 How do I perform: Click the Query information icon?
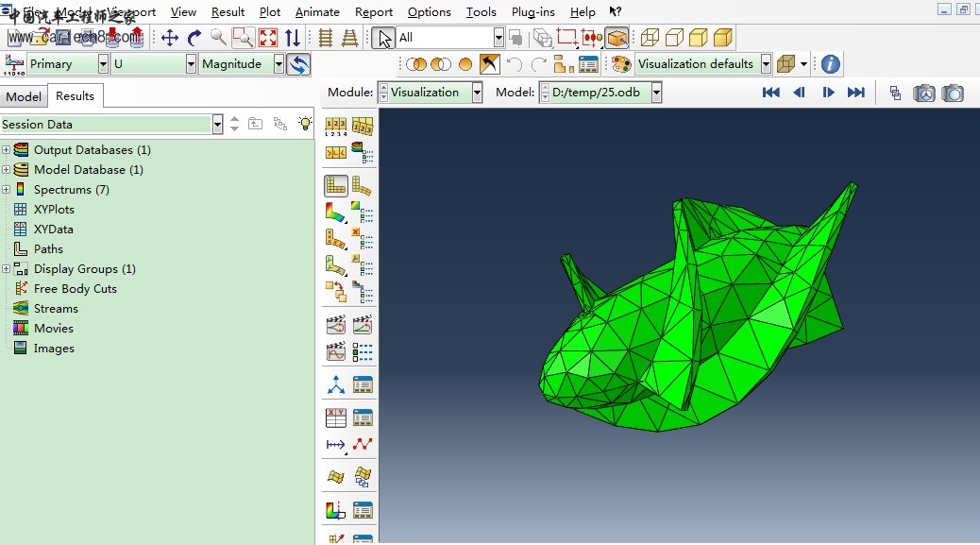[830, 64]
